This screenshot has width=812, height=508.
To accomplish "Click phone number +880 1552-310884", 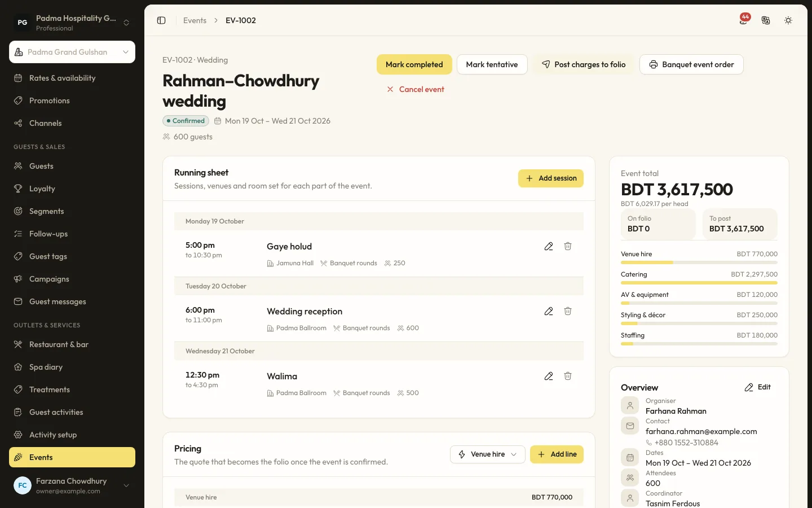I will click(686, 443).
